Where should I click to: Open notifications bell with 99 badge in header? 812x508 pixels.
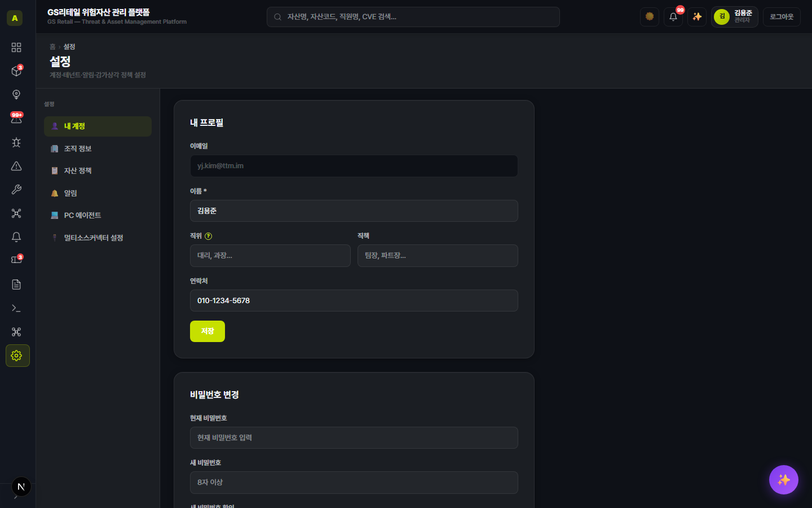(673, 17)
